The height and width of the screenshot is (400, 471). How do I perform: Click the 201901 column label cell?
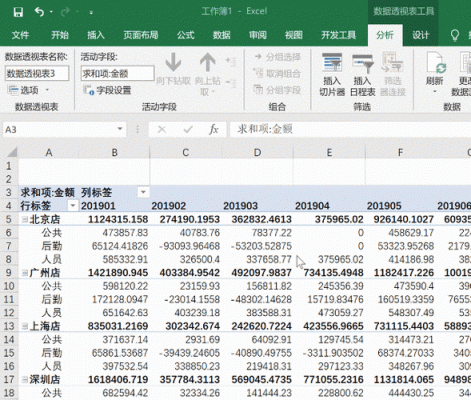[x=114, y=206]
